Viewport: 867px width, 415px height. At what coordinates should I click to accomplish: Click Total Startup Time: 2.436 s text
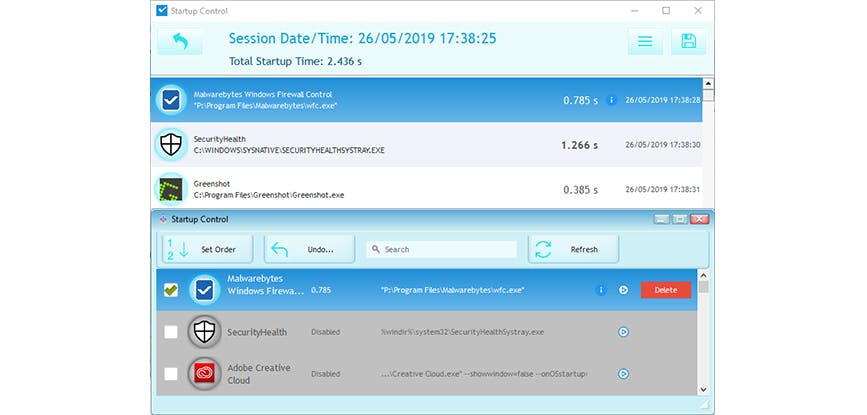(x=295, y=61)
